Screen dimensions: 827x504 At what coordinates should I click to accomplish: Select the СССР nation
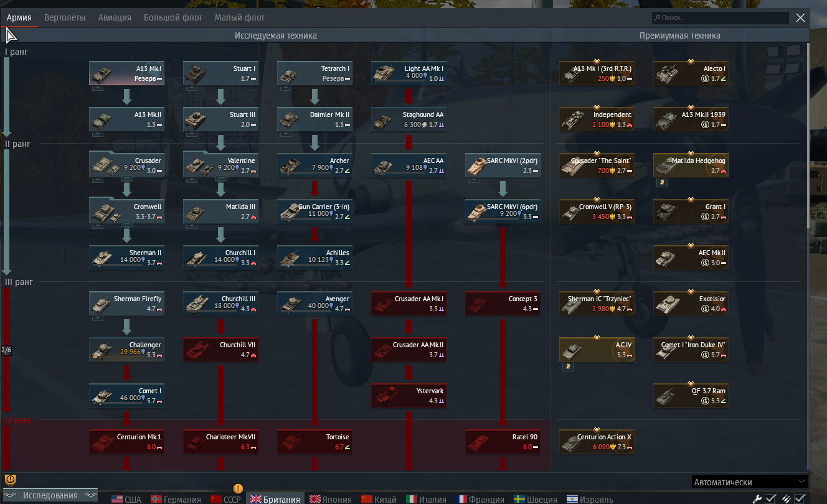tap(225, 499)
